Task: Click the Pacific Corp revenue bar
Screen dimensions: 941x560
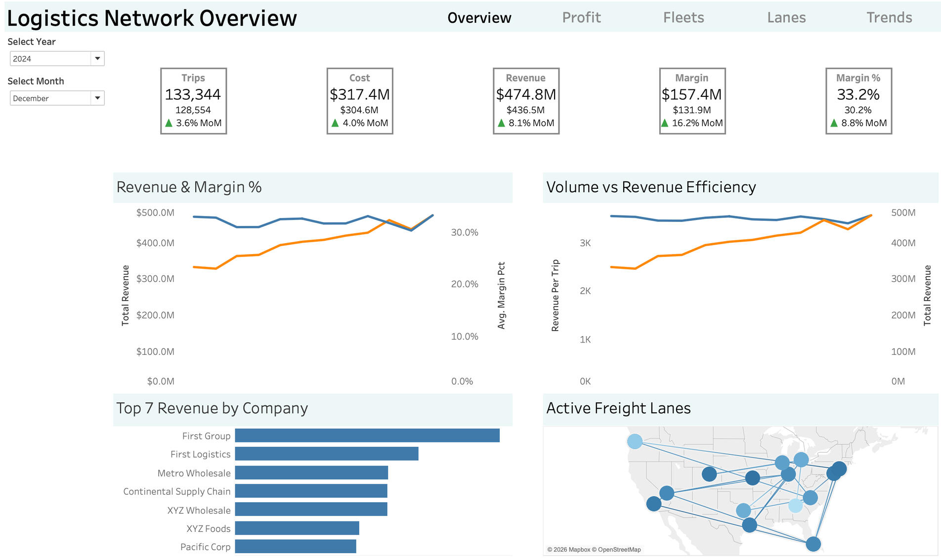Action: click(x=295, y=547)
